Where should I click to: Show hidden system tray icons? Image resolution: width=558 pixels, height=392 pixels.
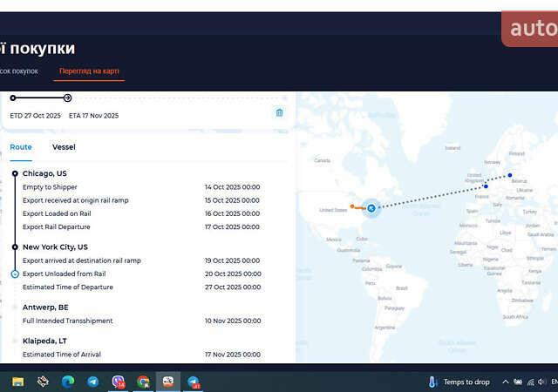pos(506,382)
